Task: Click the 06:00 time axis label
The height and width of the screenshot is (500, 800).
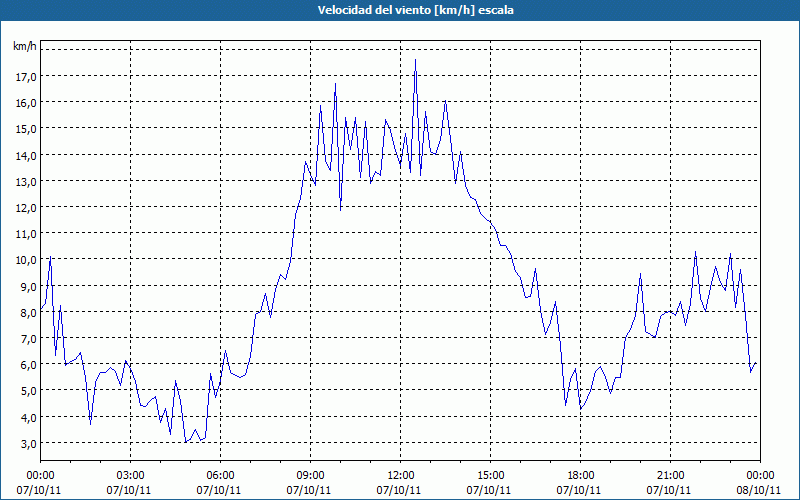Action: (220, 476)
